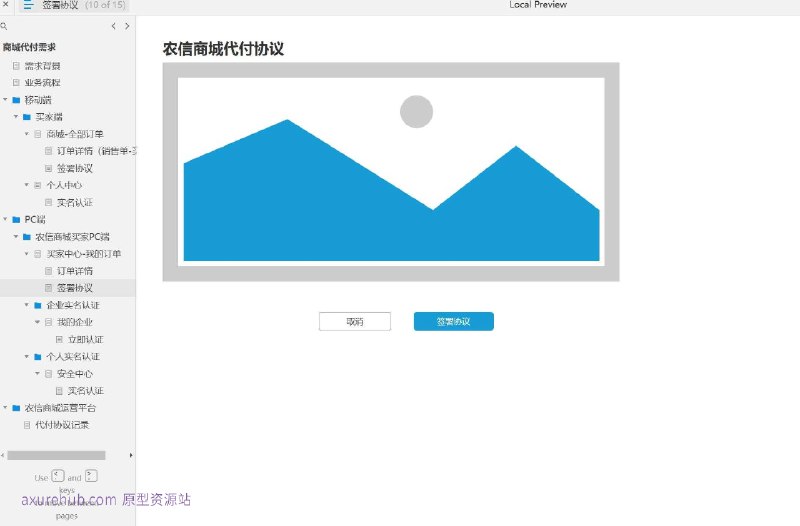Open 签署协议 page under 商城-全部订单
Image resolution: width=800 pixels, height=526 pixels.
coord(74,168)
